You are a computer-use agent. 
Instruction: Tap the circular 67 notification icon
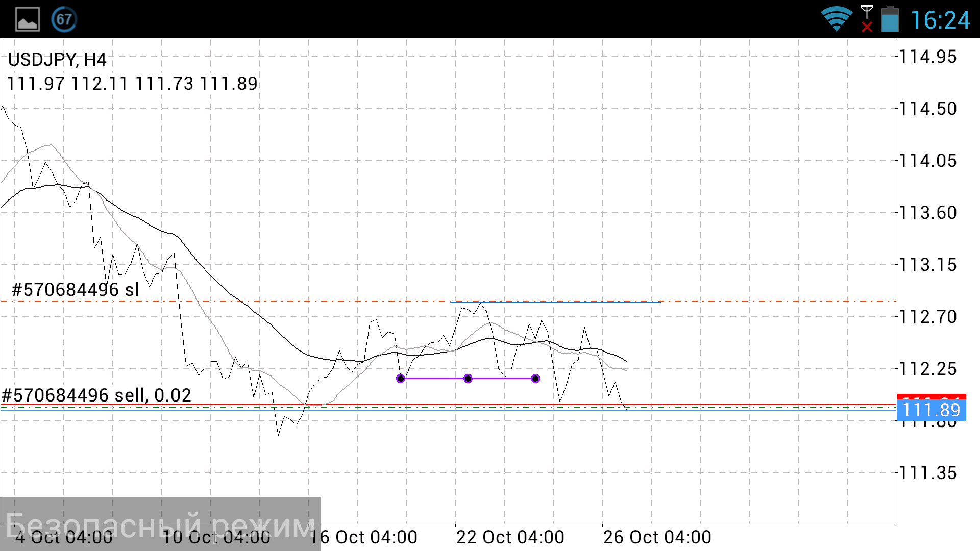(x=64, y=20)
